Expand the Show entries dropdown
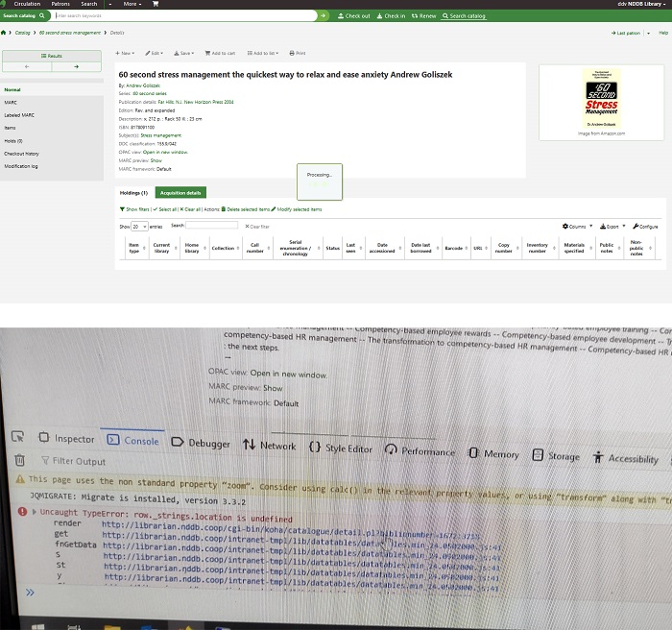 (x=140, y=226)
